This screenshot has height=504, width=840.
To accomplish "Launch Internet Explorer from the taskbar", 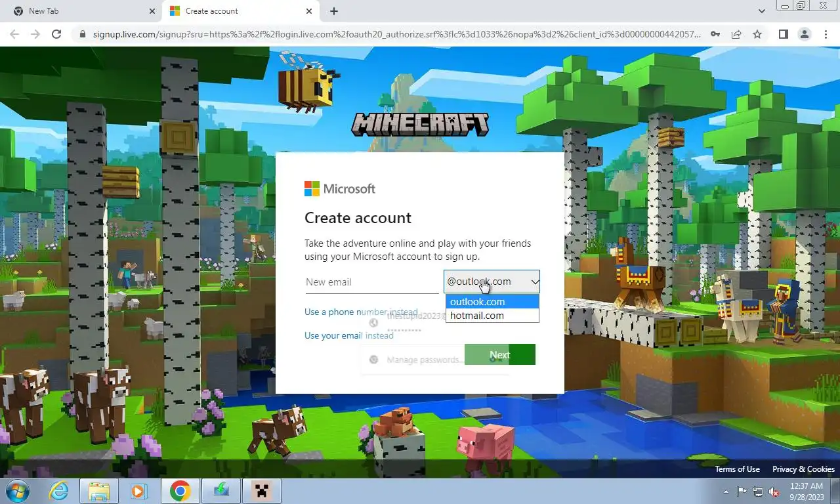I will point(59,491).
